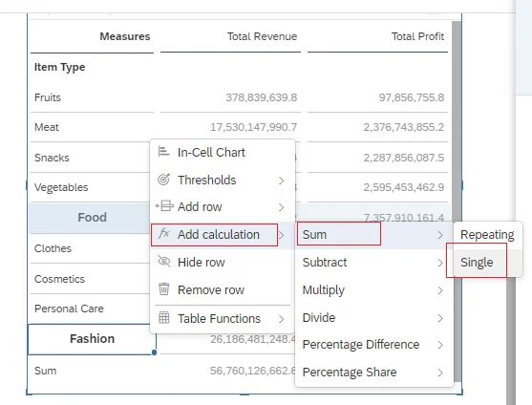Open the Percentage Difference submenu chevron

pos(440,345)
